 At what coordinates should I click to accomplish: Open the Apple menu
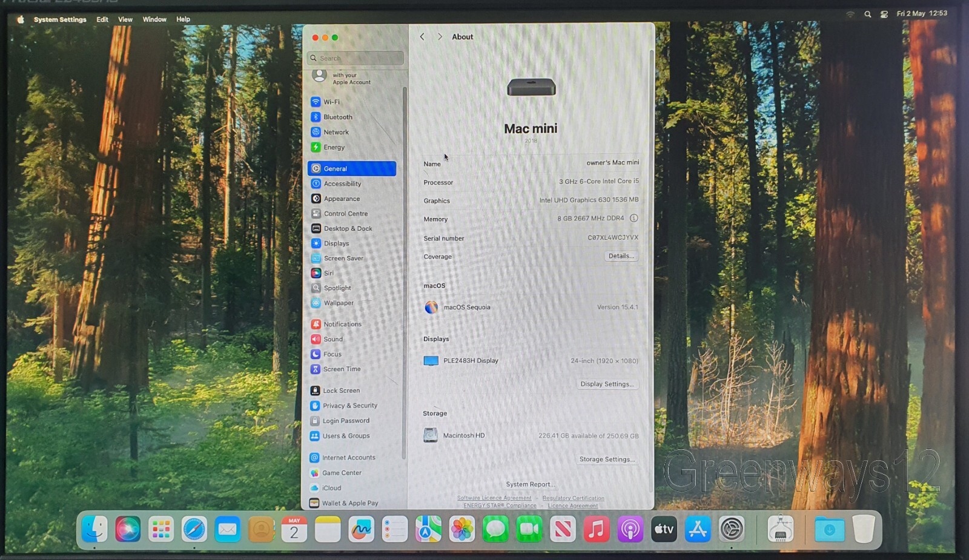pyautogui.click(x=20, y=19)
